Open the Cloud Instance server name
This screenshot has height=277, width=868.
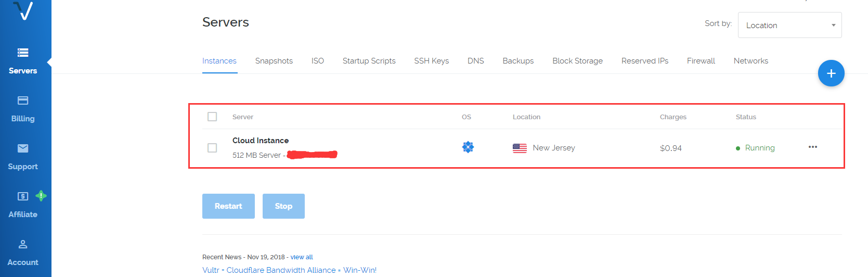tap(261, 141)
